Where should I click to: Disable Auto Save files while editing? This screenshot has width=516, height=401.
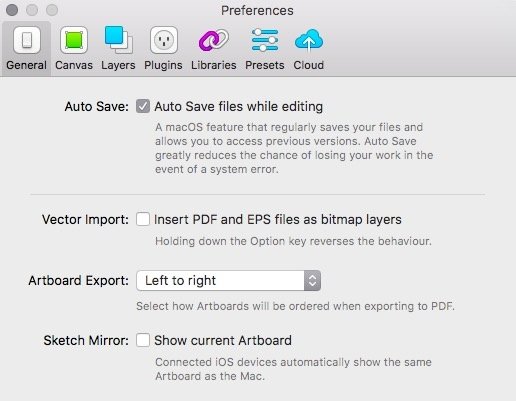143,106
